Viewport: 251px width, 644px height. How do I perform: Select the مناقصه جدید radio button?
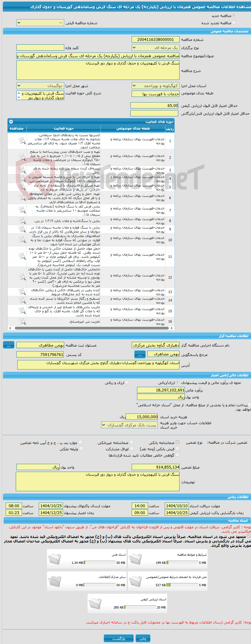234,15
